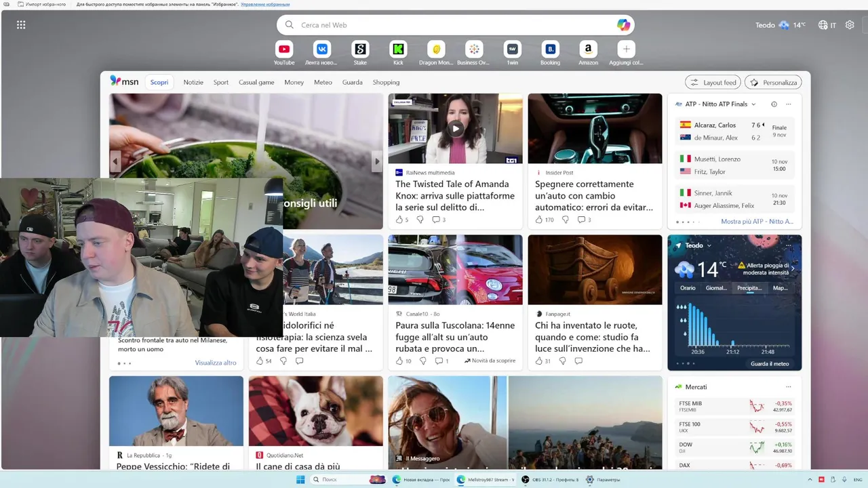The height and width of the screenshot is (488, 868).
Task: Open the IT language selector
Action: coord(827,25)
